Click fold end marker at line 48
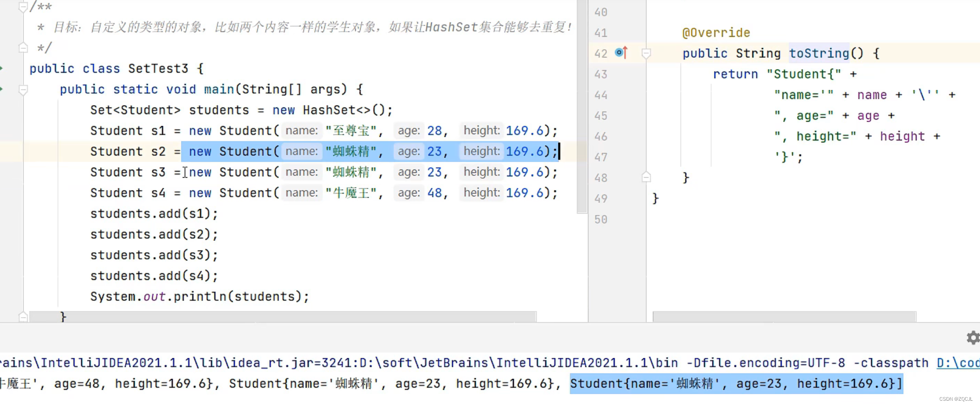The width and height of the screenshot is (980, 406). (646, 177)
